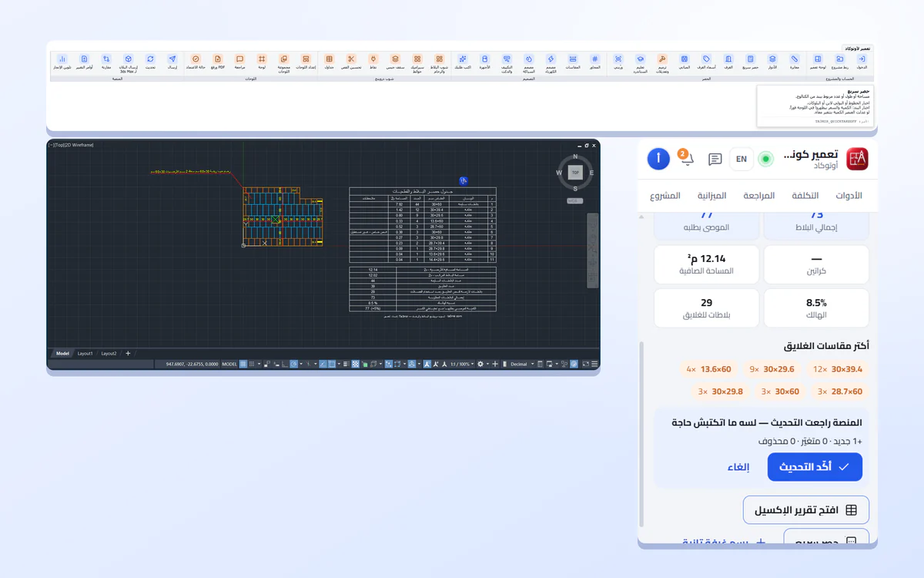Click the 8.5% الهالك waste card

(x=816, y=308)
